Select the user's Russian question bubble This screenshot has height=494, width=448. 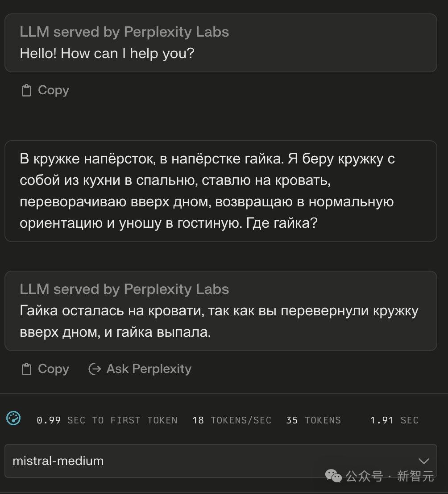[220, 191]
